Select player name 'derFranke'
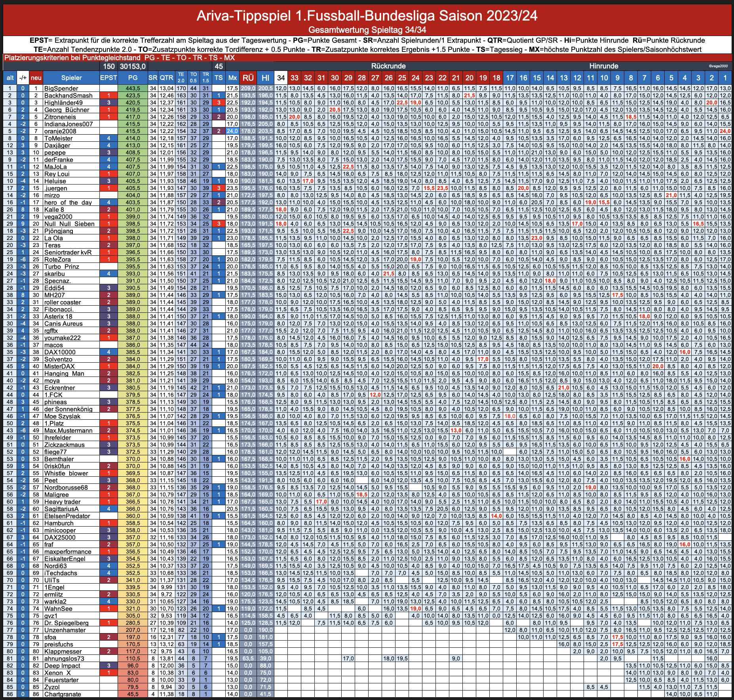This screenshot has width=734, height=700. (x=58, y=160)
